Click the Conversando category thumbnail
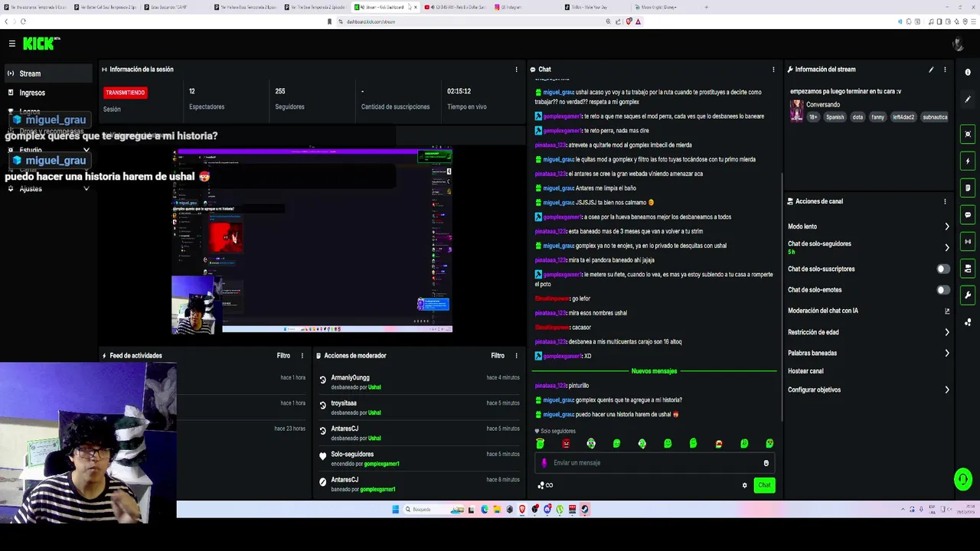This screenshot has width=980, height=551. [x=796, y=111]
